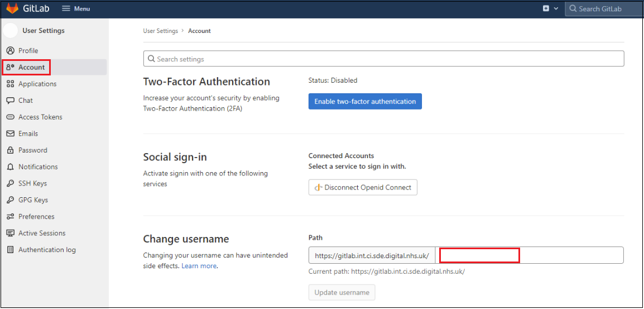Open Applications settings
The image size is (644, 309).
(37, 84)
